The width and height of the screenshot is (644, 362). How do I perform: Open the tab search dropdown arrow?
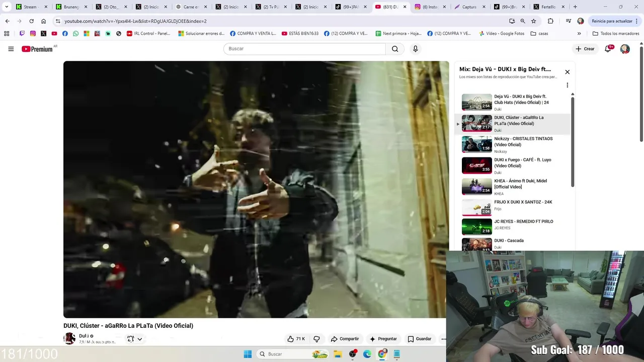[x=7, y=7]
